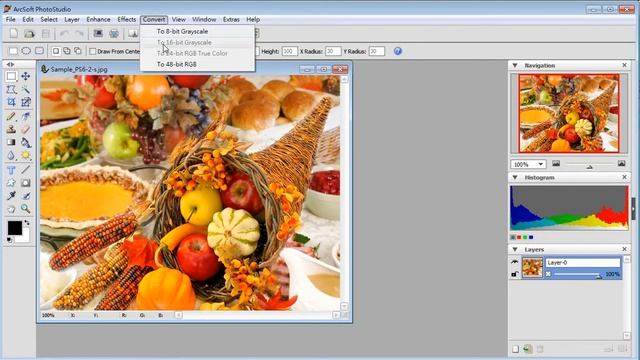The width and height of the screenshot is (640, 360).
Task: Select the Line tool
Action: pyautogui.click(x=26, y=169)
